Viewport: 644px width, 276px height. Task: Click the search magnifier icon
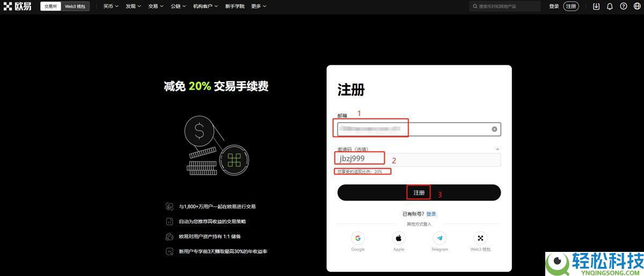[x=475, y=6]
